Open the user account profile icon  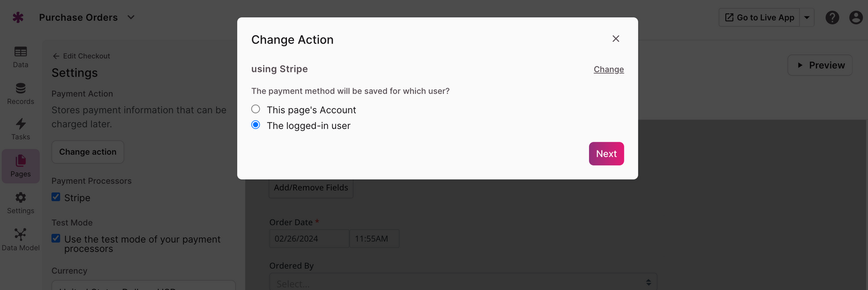tap(856, 17)
